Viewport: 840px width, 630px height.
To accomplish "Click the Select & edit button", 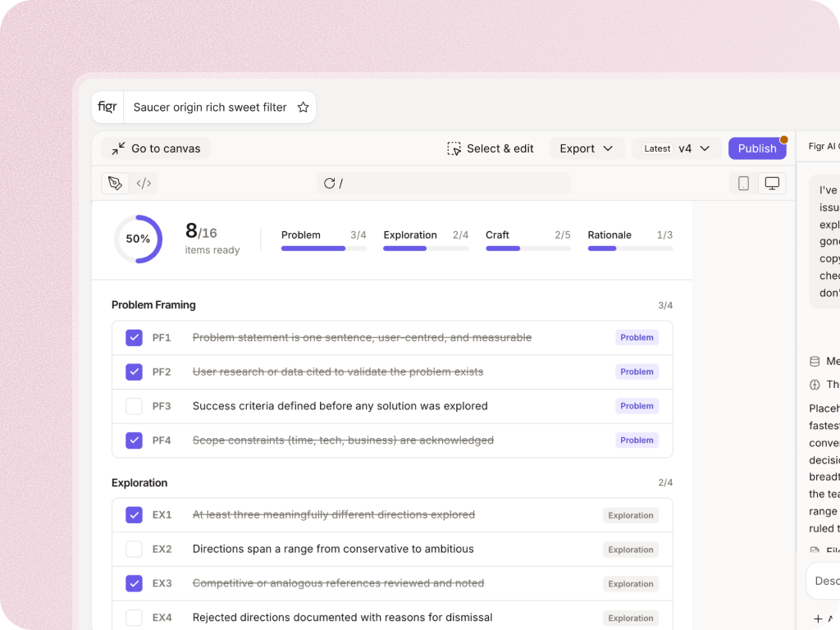I will tap(491, 148).
